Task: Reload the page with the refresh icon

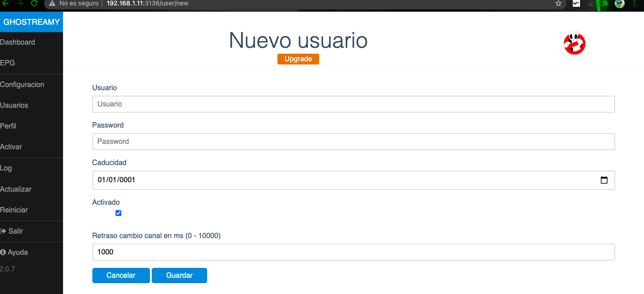Action: 34,4
